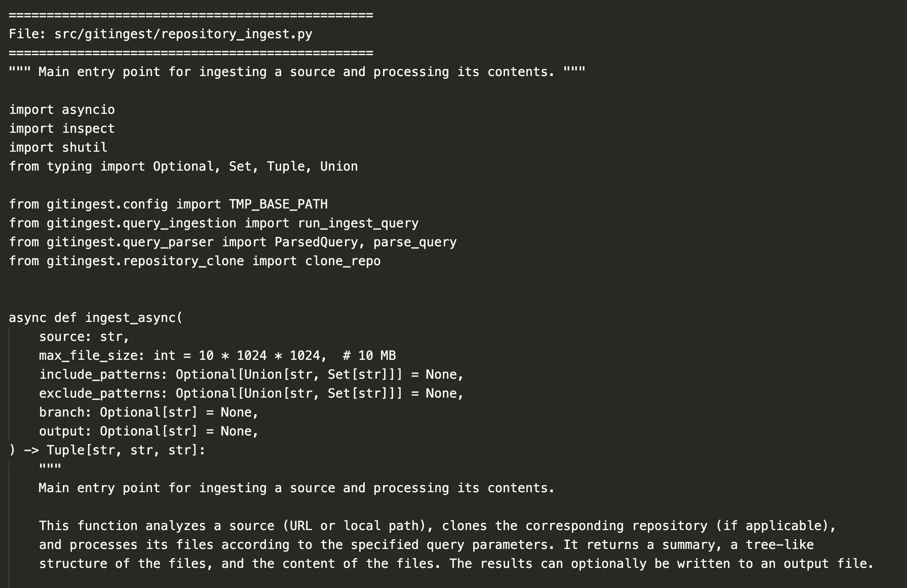
Task: Click the 'source: str,' parameter
Action: click(x=84, y=337)
